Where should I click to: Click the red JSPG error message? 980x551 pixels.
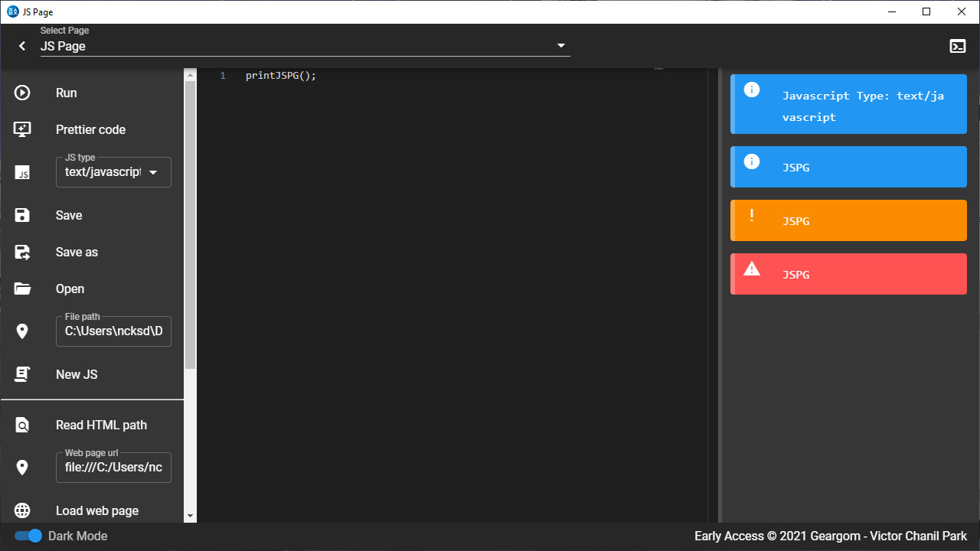848,274
